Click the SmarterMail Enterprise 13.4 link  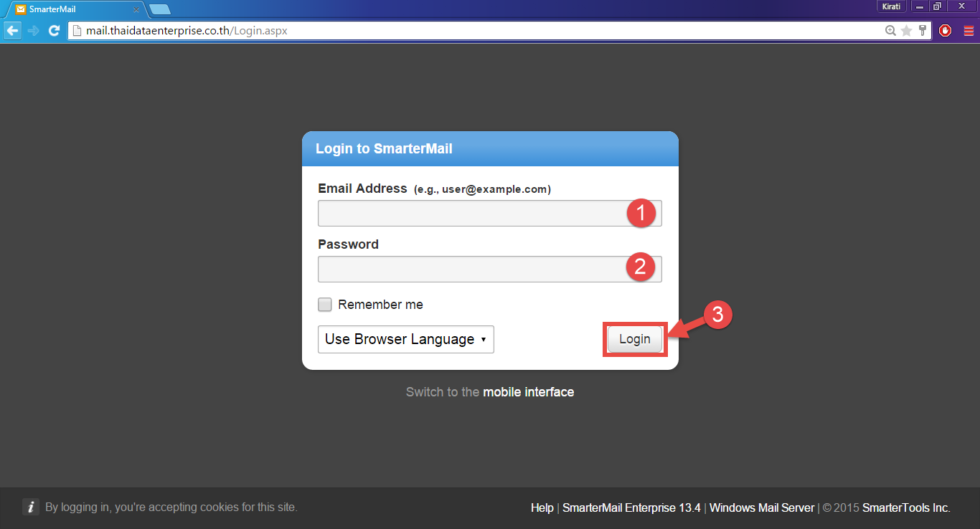631,507
